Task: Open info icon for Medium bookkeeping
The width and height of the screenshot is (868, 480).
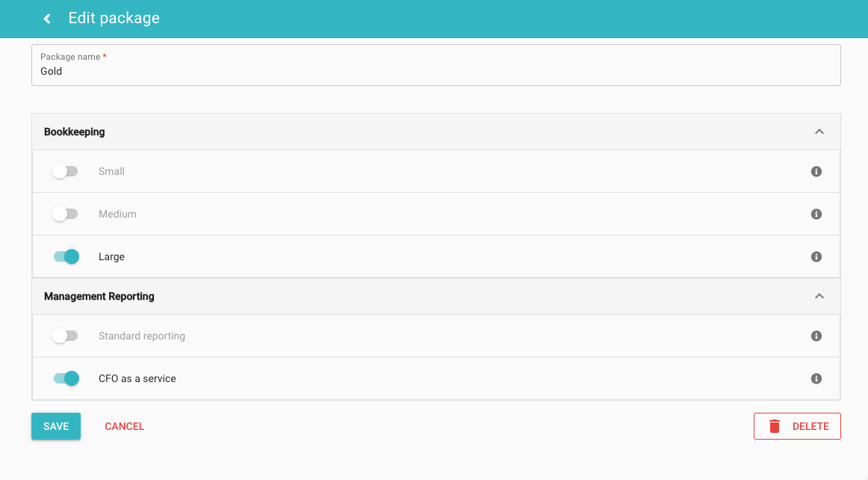Action: pyautogui.click(x=816, y=214)
